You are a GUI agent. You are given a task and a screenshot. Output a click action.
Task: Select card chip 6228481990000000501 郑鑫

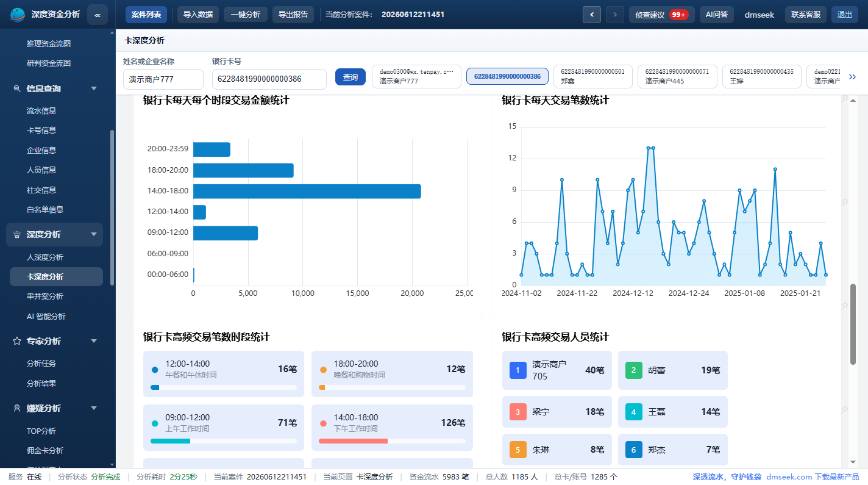tap(592, 77)
